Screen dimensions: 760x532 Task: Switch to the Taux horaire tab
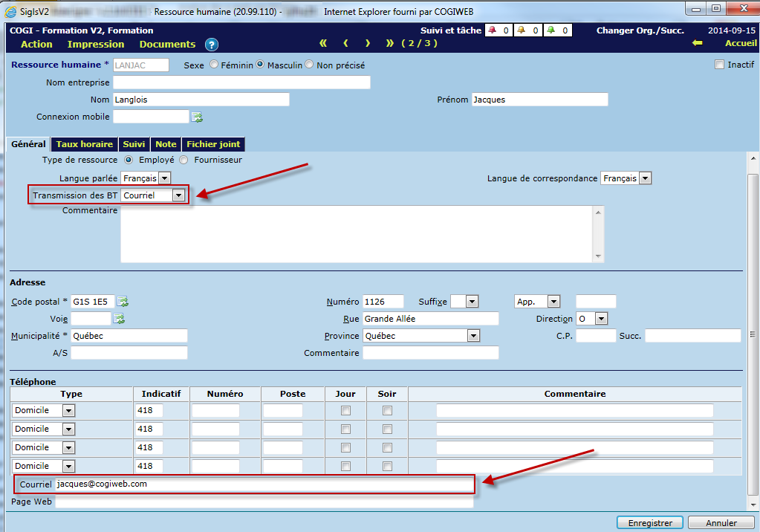click(85, 144)
